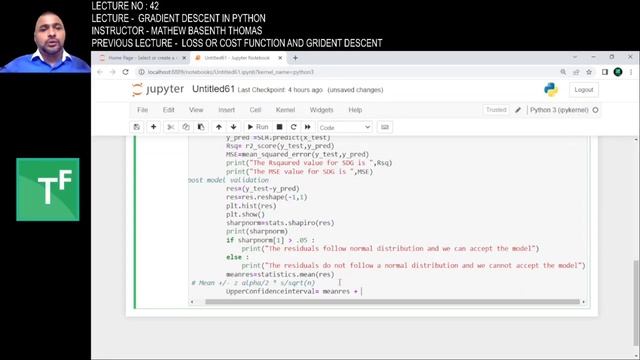Go back in browser history

[100, 72]
